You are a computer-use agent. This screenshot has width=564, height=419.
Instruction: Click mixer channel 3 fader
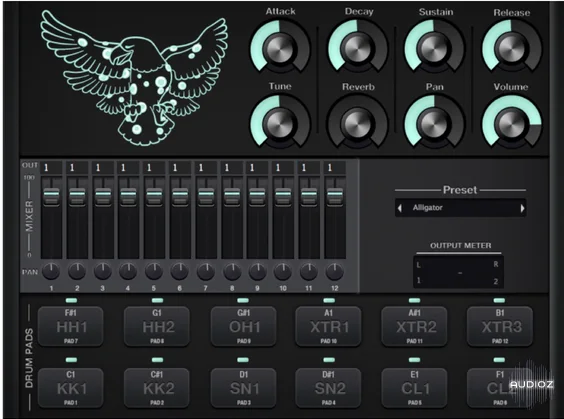pos(103,196)
